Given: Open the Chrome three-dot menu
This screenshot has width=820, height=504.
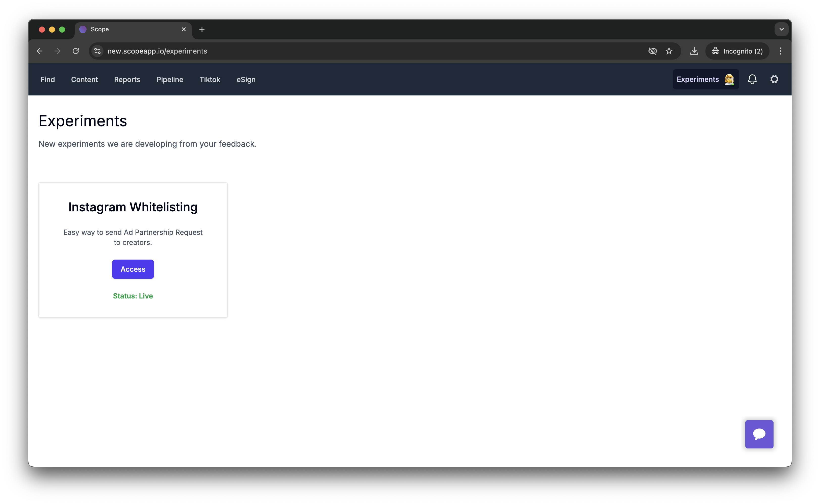Looking at the screenshot, I should (x=780, y=51).
